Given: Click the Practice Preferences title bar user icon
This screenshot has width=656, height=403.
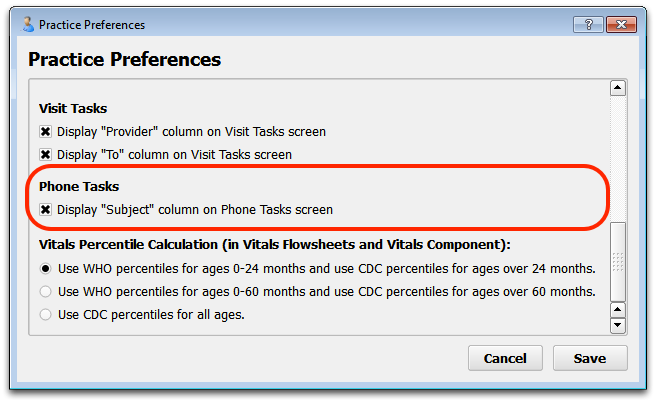Looking at the screenshot, I should click(x=28, y=25).
